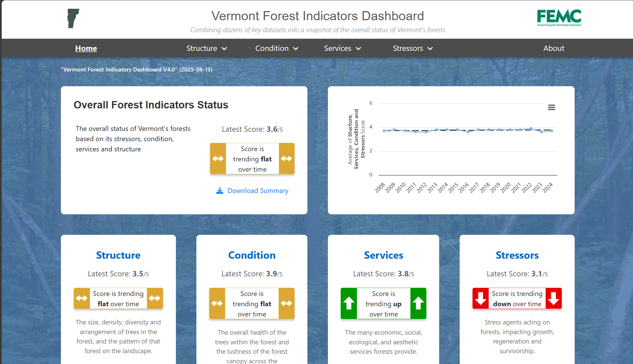Click the gold flat-trend arrow on Structure card
This screenshot has height=364, width=633.
82,298
